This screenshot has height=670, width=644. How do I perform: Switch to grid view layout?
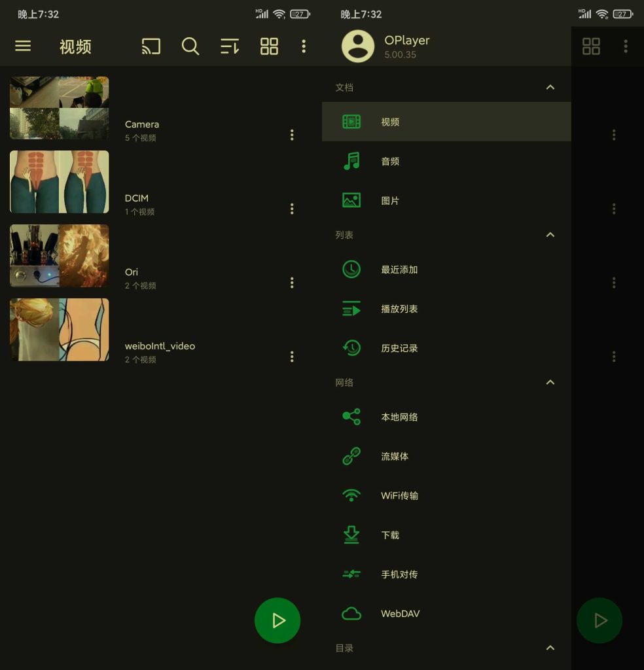(x=269, y=46)
